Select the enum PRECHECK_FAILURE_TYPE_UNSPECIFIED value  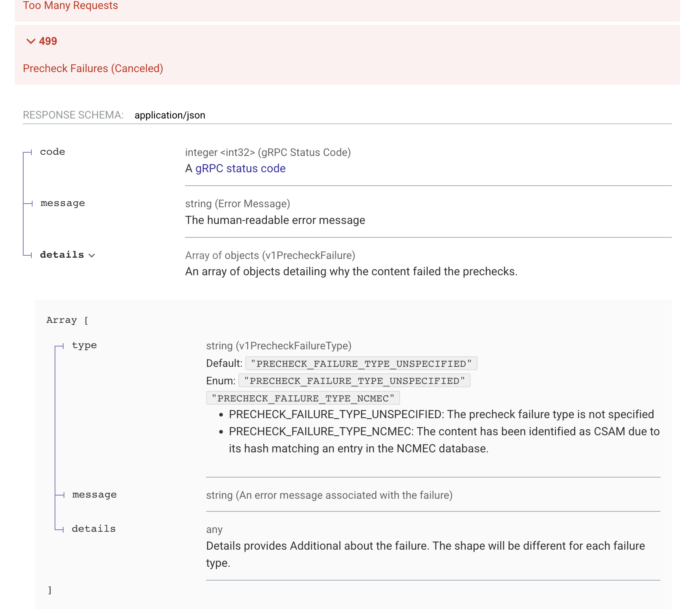354,381
